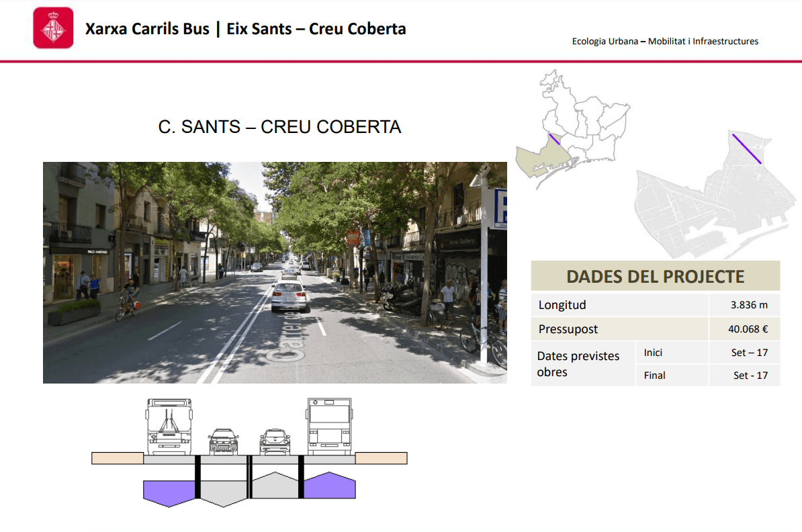The image size is (802, 532).
Task: Click the white car in street photo
Action: click(290, 297)
